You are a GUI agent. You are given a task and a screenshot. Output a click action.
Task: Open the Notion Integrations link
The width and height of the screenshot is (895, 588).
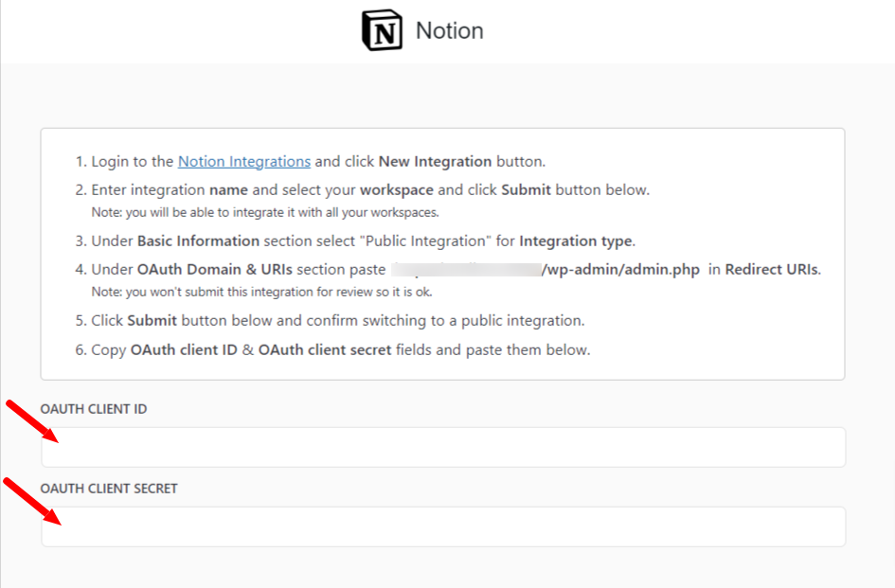(x=244, y=162)
